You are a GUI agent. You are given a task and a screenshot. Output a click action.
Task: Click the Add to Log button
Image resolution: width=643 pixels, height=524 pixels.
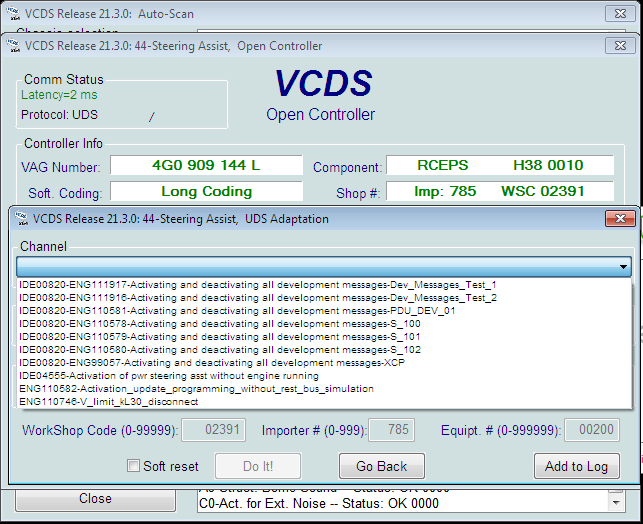click(x=577, y=466)
